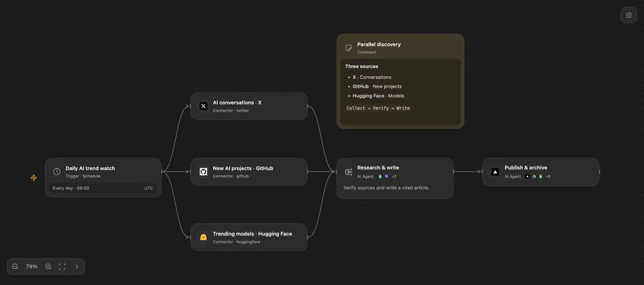Click the Connector · huggingface subtitle

236,242
